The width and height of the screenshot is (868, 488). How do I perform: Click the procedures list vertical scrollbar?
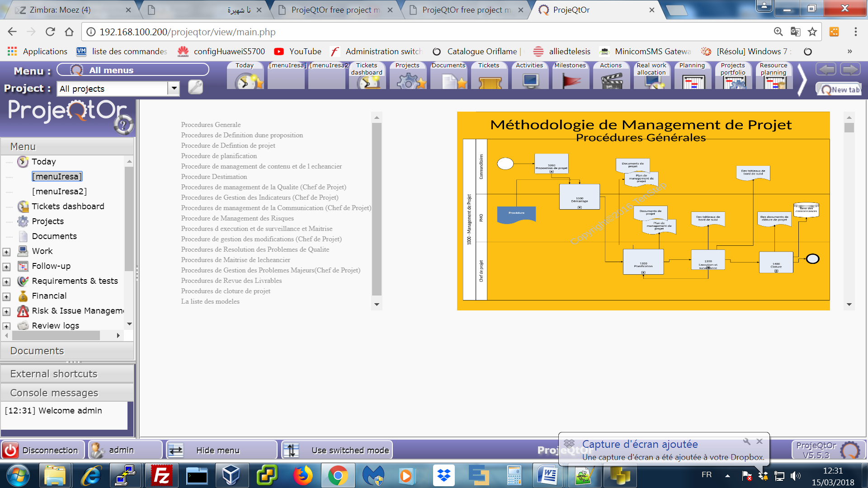pos(376,208)
